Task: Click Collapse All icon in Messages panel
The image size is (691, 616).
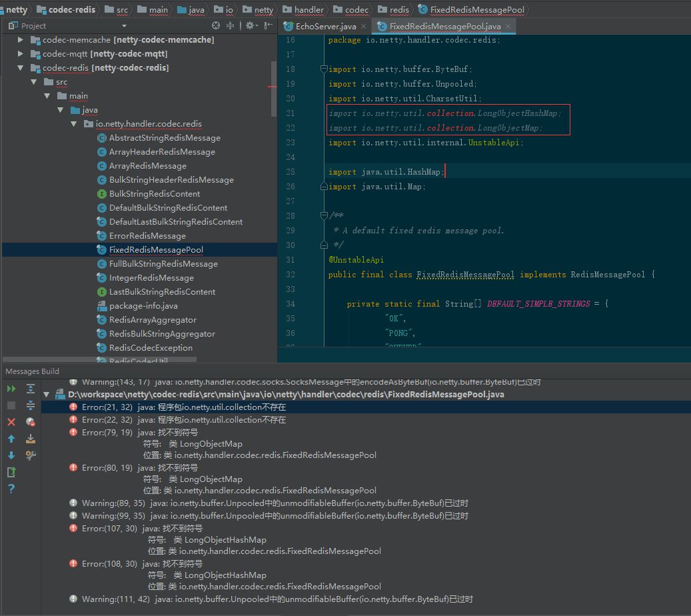Action: coord(31,405)
